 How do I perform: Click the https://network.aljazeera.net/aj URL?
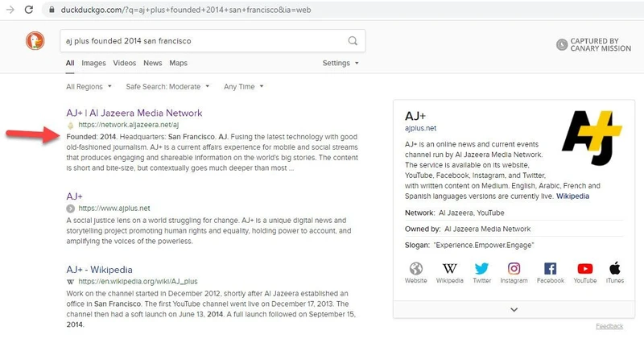(129, 125)
